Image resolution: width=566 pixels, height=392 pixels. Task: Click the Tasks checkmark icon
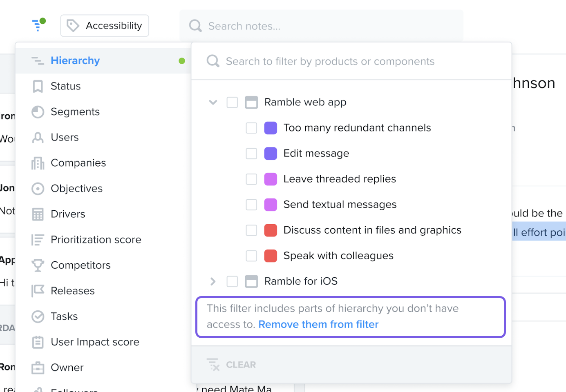click(x=38, y=316)
